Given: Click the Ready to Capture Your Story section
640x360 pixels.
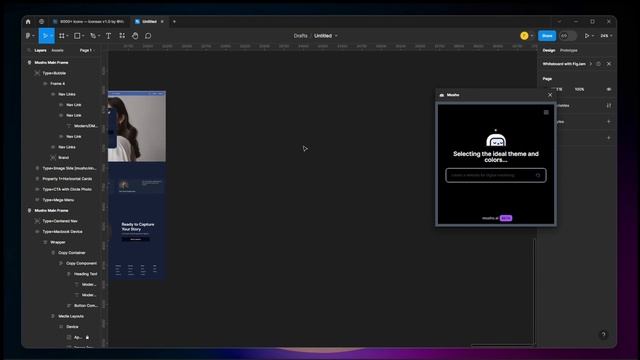Looking at the screenshot, I should point(137,231).
